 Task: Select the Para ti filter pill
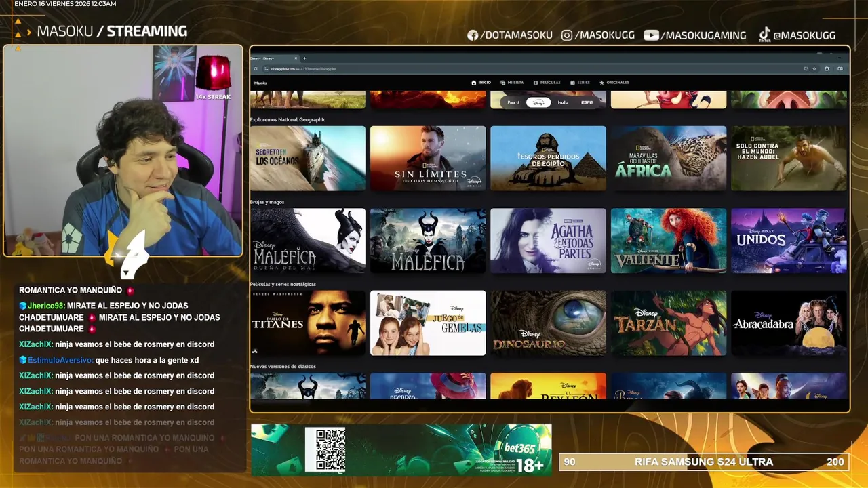(x=513, y=102)
